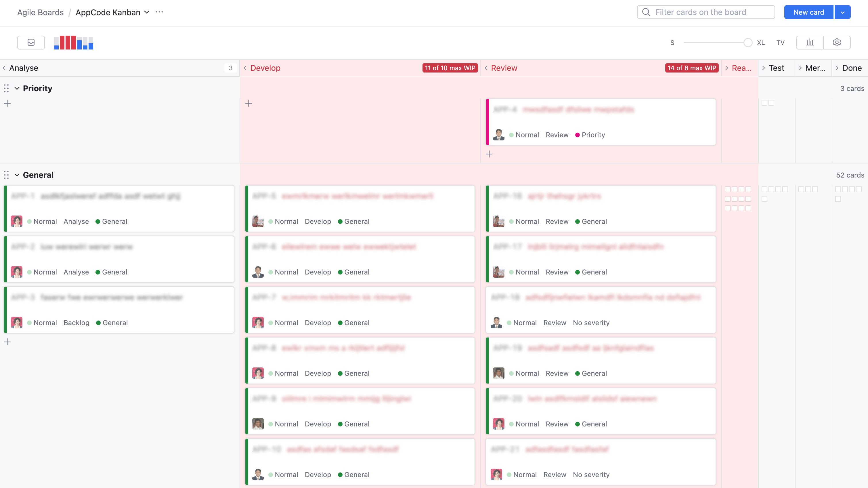Screen dimensions: 868x488
Task: Open board settings via the gear icon
Action: (837, 43)
